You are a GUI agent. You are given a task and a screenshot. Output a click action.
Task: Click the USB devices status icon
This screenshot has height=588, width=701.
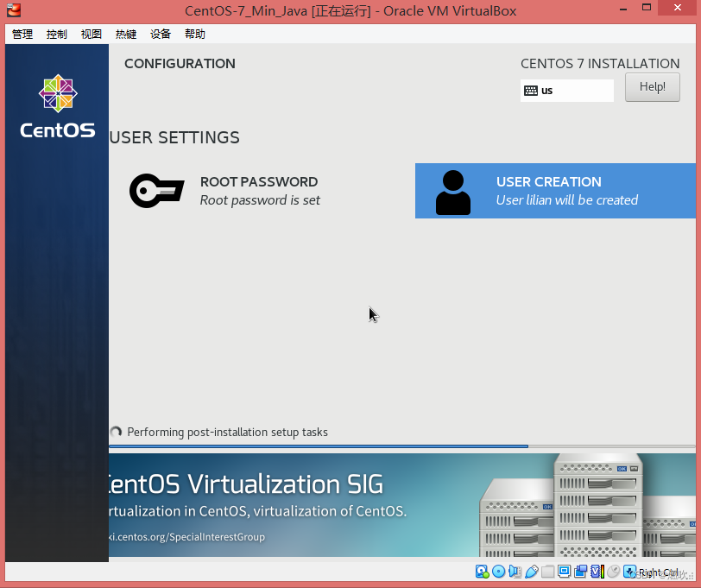pos(531,572)
